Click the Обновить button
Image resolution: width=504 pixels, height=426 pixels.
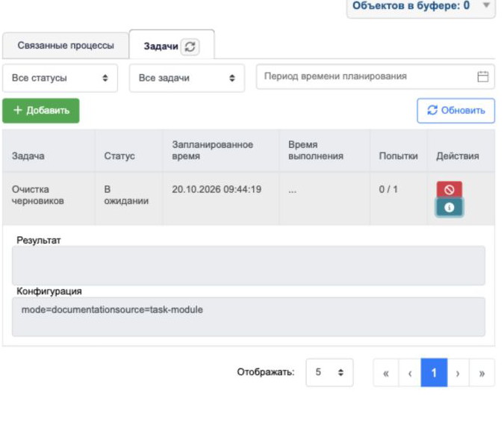click(x=455, y=111)
